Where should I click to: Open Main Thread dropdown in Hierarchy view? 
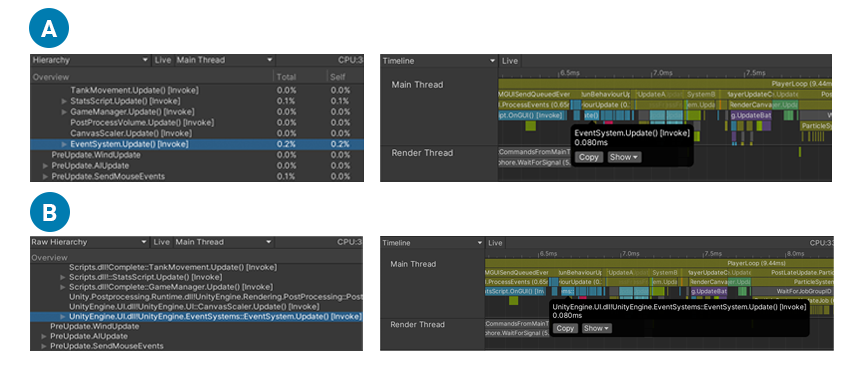coord(224,60)
